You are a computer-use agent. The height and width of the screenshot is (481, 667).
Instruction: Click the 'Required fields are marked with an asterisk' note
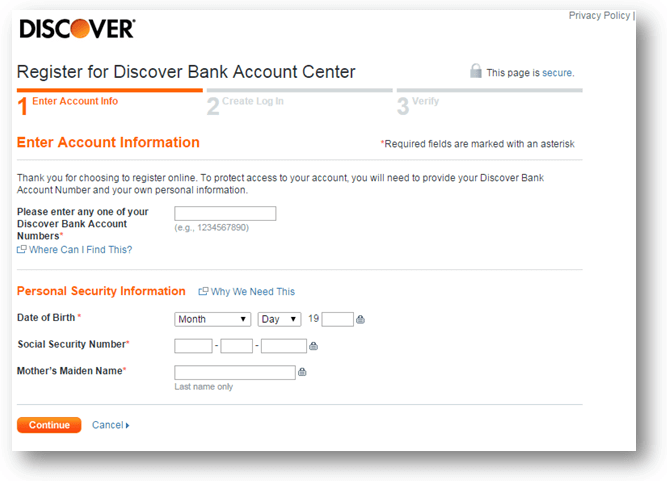coord(479,144)
